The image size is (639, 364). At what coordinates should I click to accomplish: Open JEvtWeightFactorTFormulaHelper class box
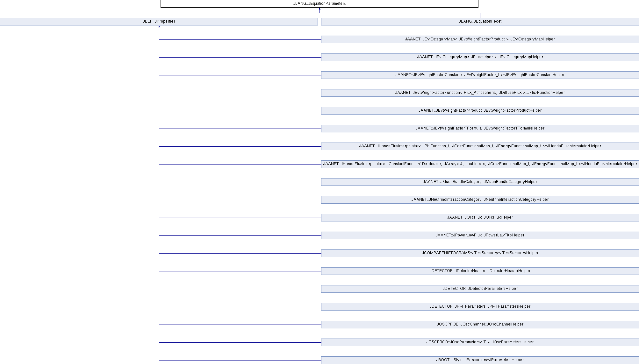[x=480, y=128]
